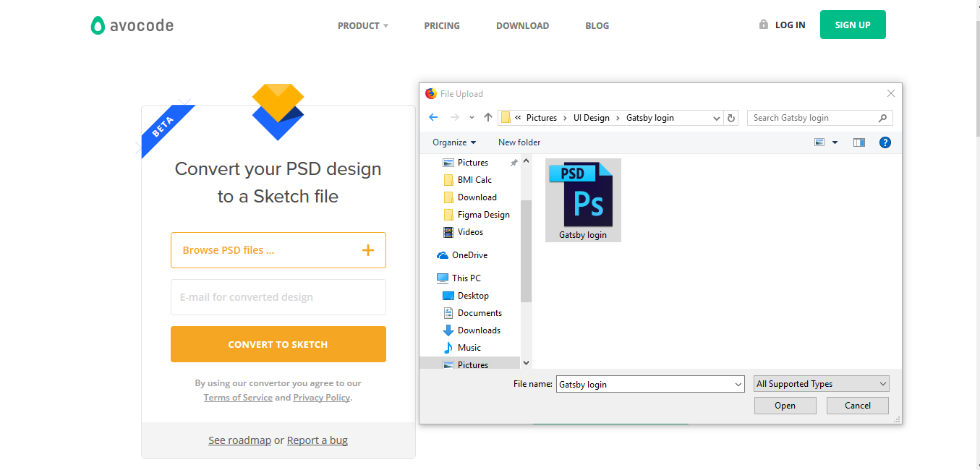Click the Up one level arrow
980x470 pixels.
click(487, 118)
